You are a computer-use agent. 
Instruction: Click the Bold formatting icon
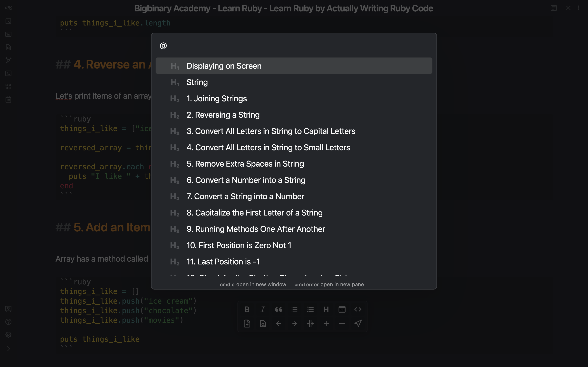pos(247,310)
